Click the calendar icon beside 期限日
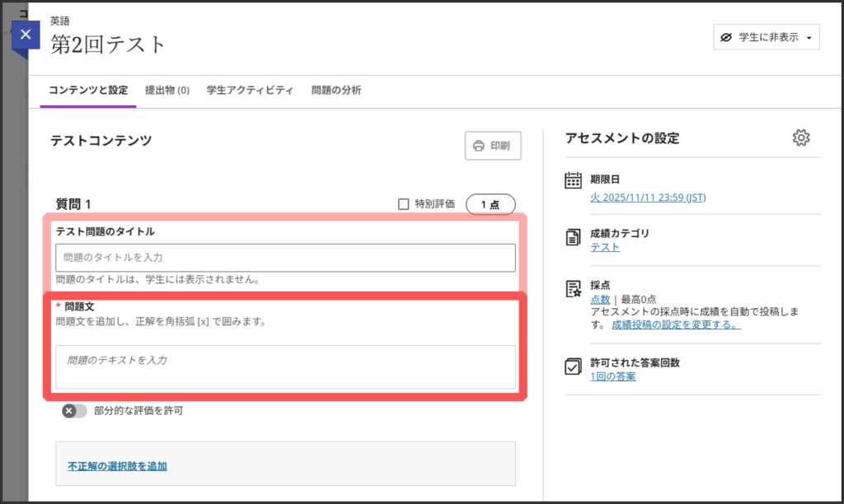This screenshot has height=504, width=844. coord(573,180)
